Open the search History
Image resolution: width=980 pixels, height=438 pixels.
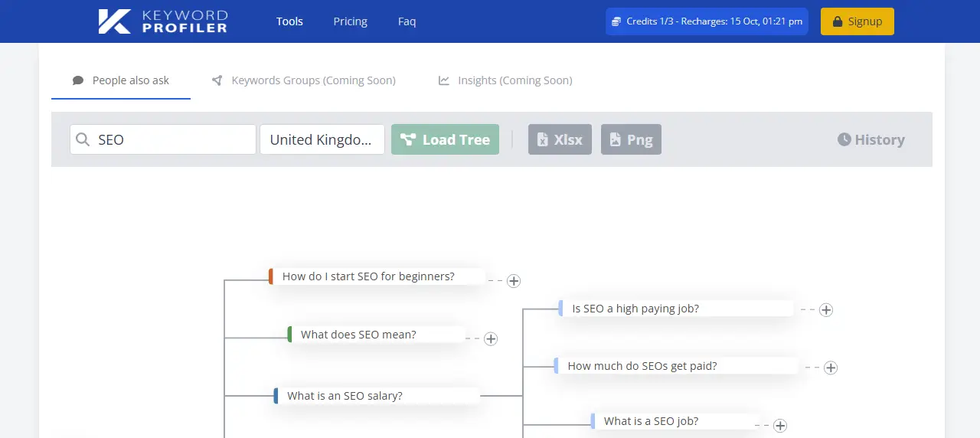tap(871, 139)
